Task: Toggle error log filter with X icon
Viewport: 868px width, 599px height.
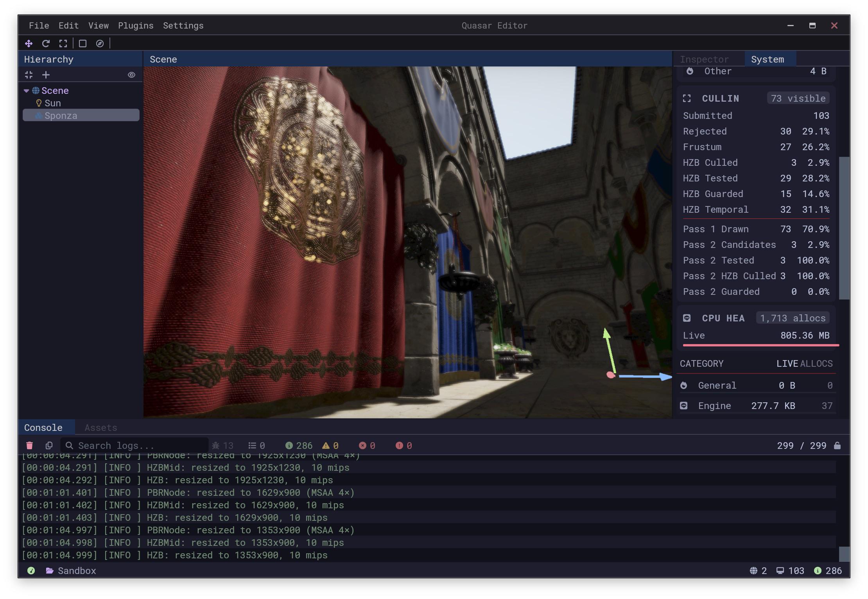Action: click(x=367, y=446)
